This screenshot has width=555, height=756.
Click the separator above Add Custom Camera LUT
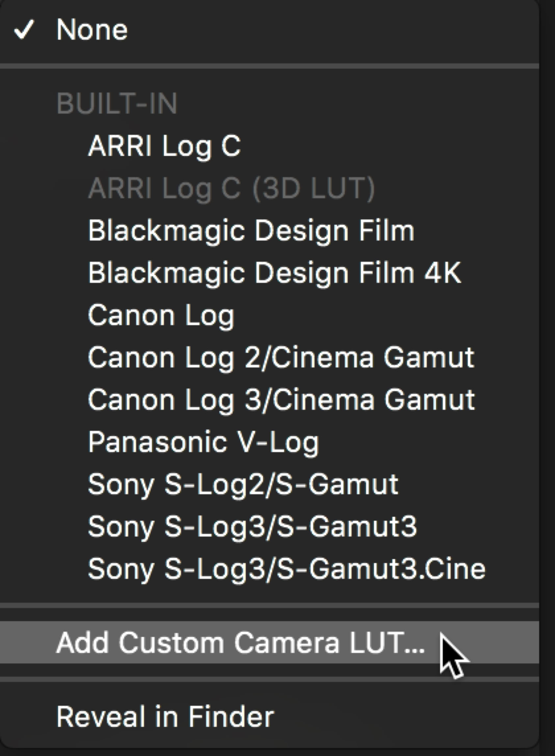[x=269, y=606]
